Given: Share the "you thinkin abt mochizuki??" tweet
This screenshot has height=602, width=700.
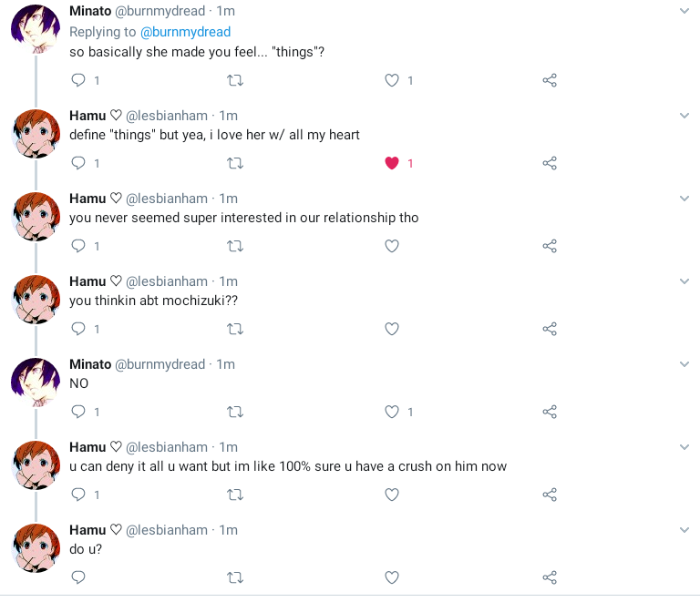Looking at the screenshot, I should pyautogui.click(x=550, y=330).
